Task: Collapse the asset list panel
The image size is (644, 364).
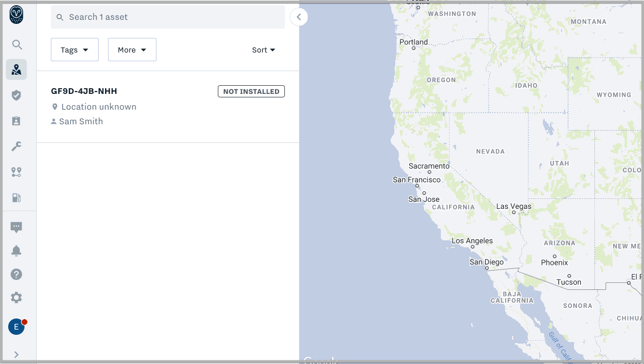Action: pos(298,17)
